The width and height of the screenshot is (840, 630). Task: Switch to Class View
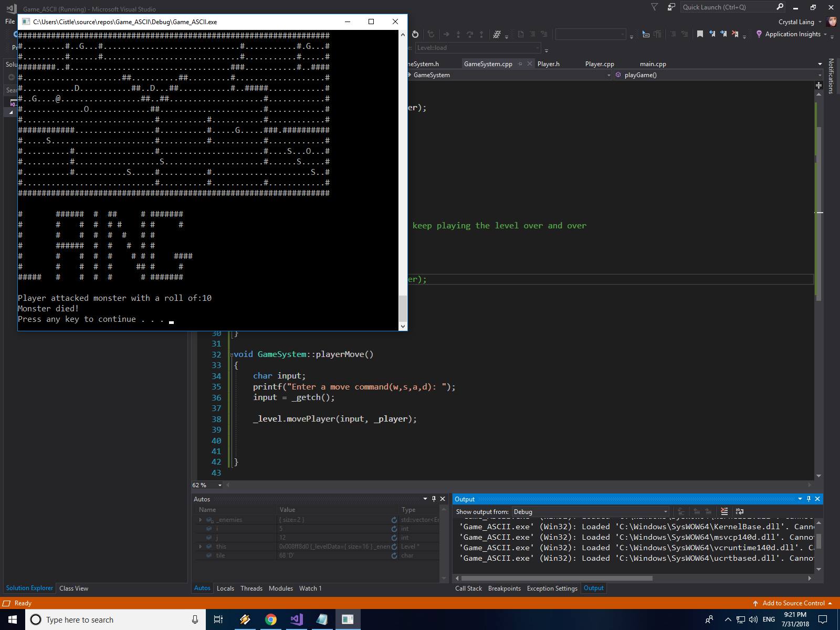73,588
